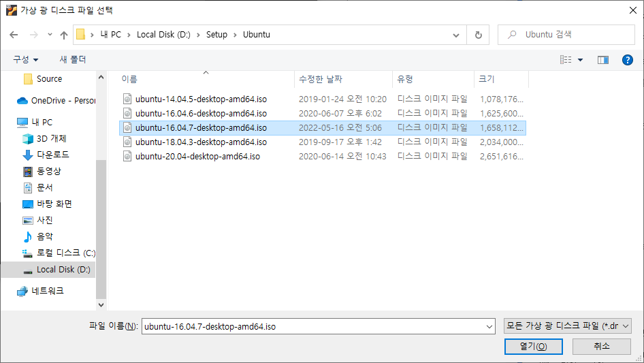Image resolution: width=644 pixels, height=363 pixels.
Task: Sort by 크기 column header
Action: tap(502, 79)
